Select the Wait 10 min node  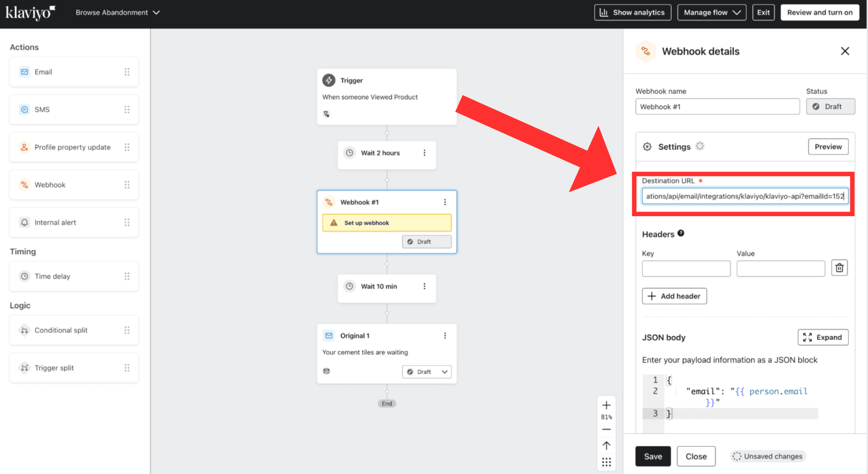[387, 288]
